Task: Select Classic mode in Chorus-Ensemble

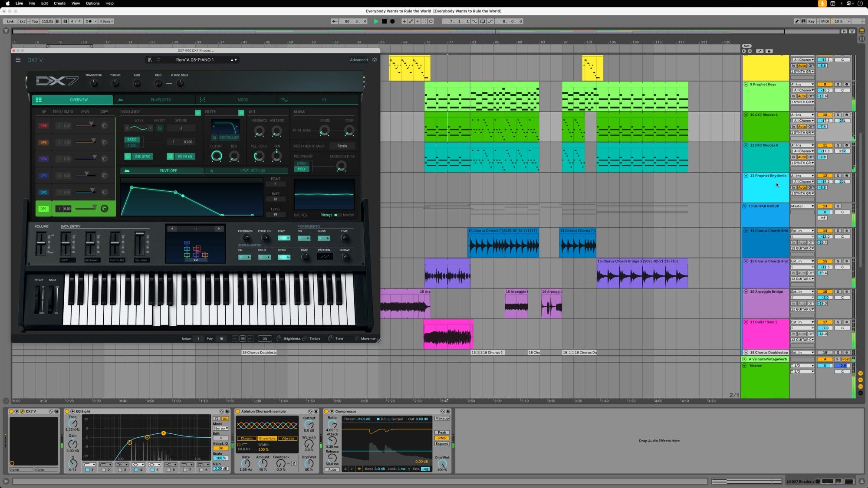Action: pos(247,438)
